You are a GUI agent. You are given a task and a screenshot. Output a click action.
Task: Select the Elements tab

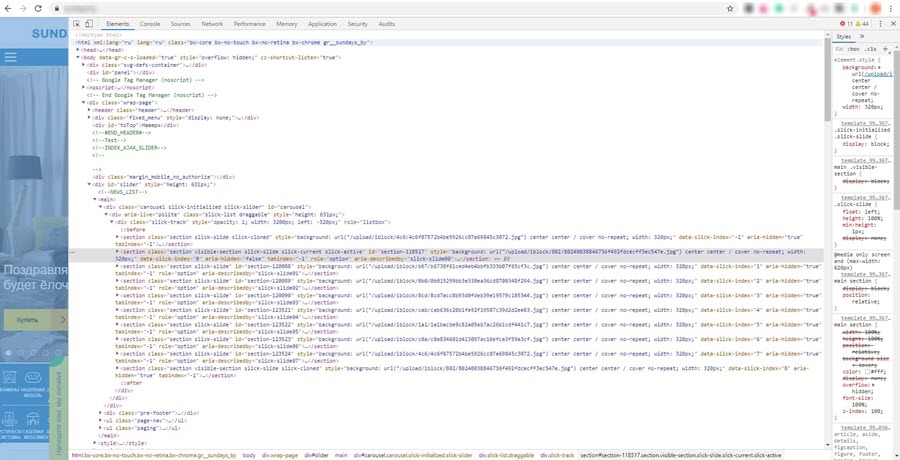[x=118, y=24]
